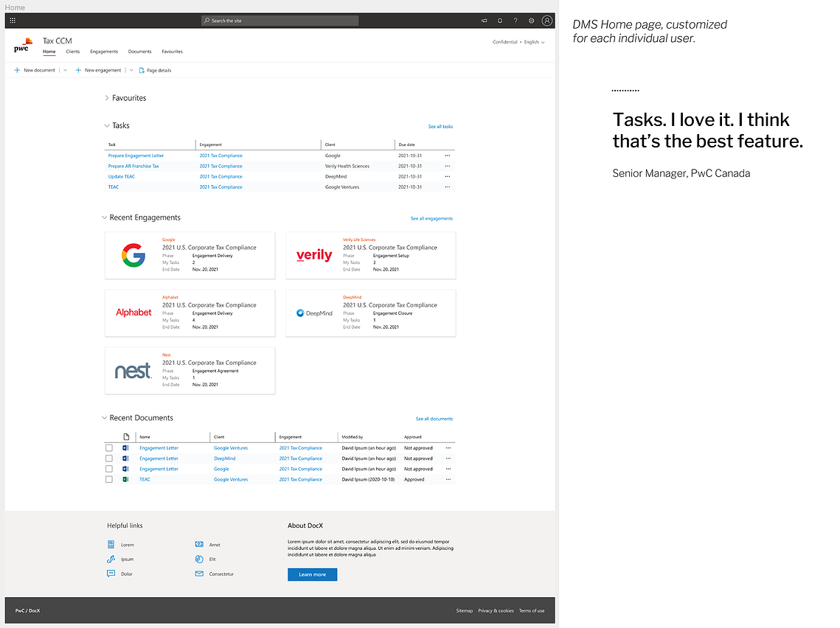
Task: Collapse the Recent Documents section
Action: (105, 418)
